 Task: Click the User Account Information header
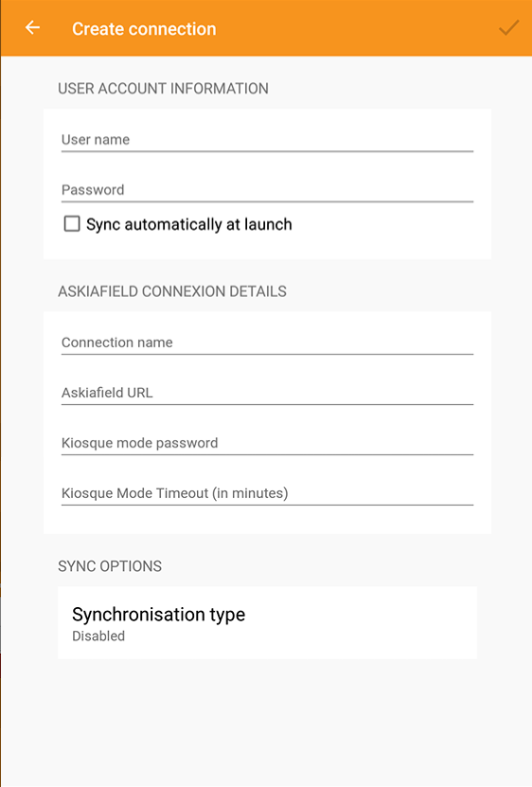[163, 88]
